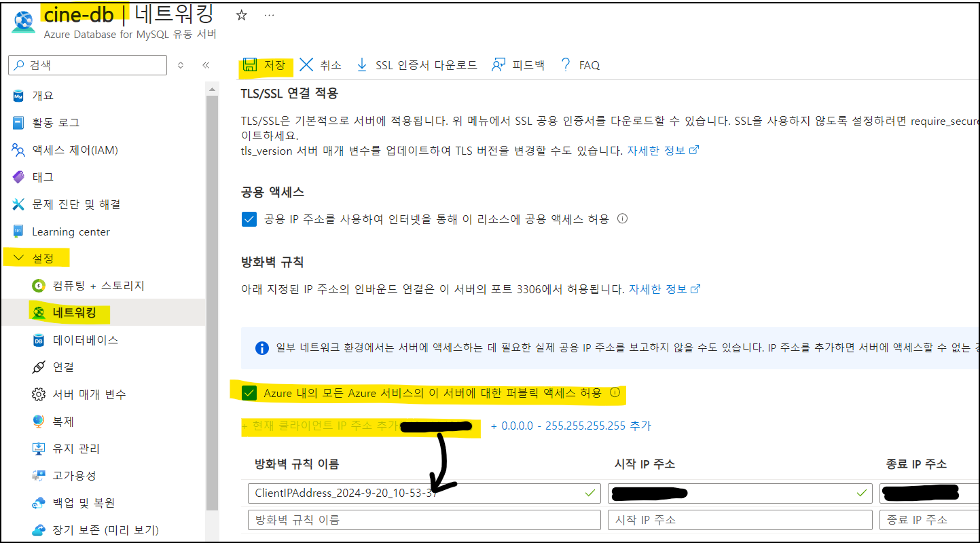Click the X icon for 취소
Image resolution: width=980 pixels, height=543 pixels.
306,64
